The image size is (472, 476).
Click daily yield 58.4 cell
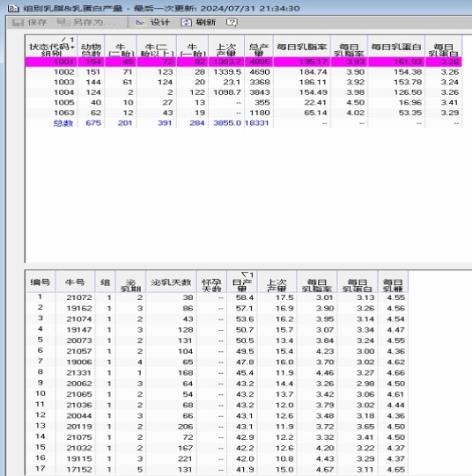pyautogui.click(x=245, y=297)
